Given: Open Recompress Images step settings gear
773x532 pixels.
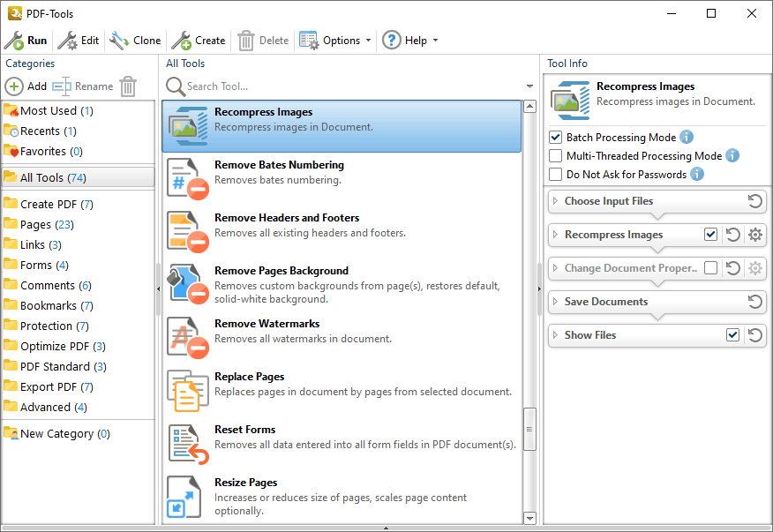Looking at the screenshot, I should click(755, 235).
